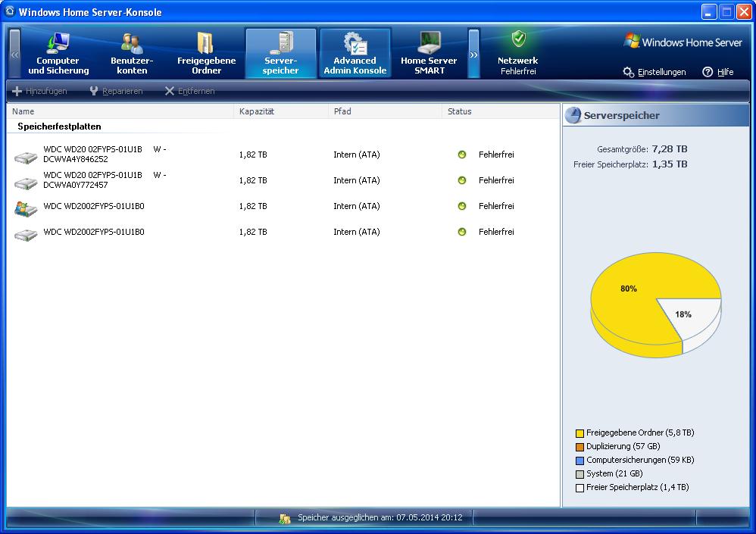The width and height of the screenshot is (756, 534).
Task: Click the Netzwerk Fehlerfrei status shield
Action: click(x=518, y=39)
